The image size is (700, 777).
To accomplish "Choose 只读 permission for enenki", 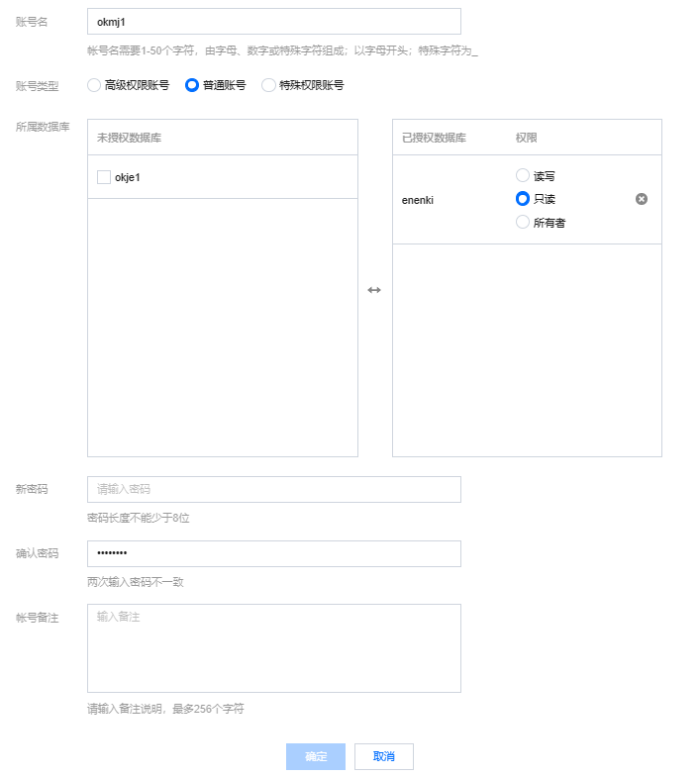I will coord(523,199).
